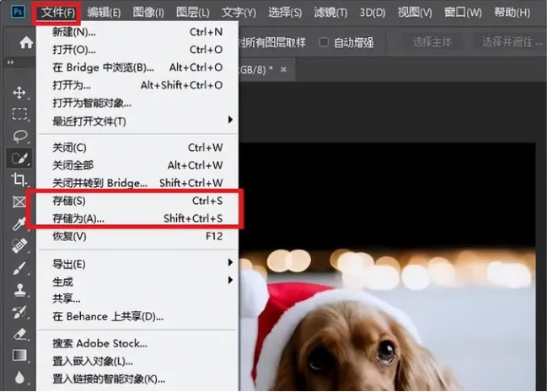Open the 帮助(H) menu
Image resolution: width=547 pixels, height=392 pixels.
tap(512, 13)
